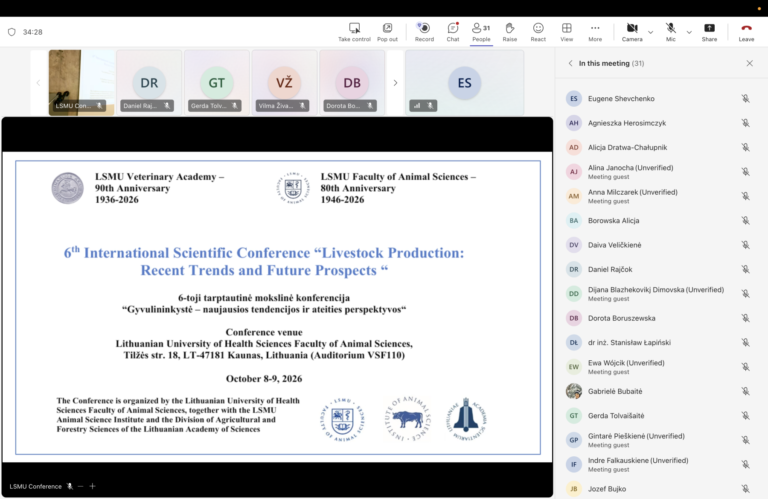
Task: Click mic icon for Daiva Veličkienė
Action: [x=745, y=245]
